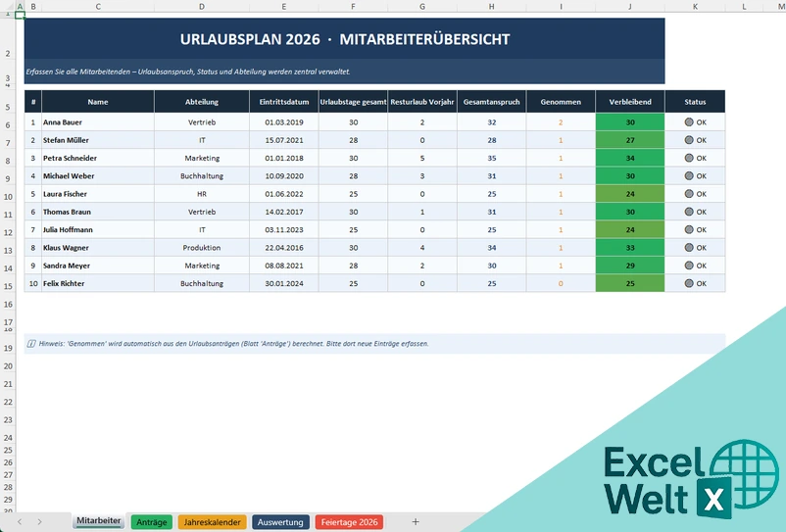Select the Felix Richter name cell
This screenshot has height=532, width=786.
(x=98, y=283)
